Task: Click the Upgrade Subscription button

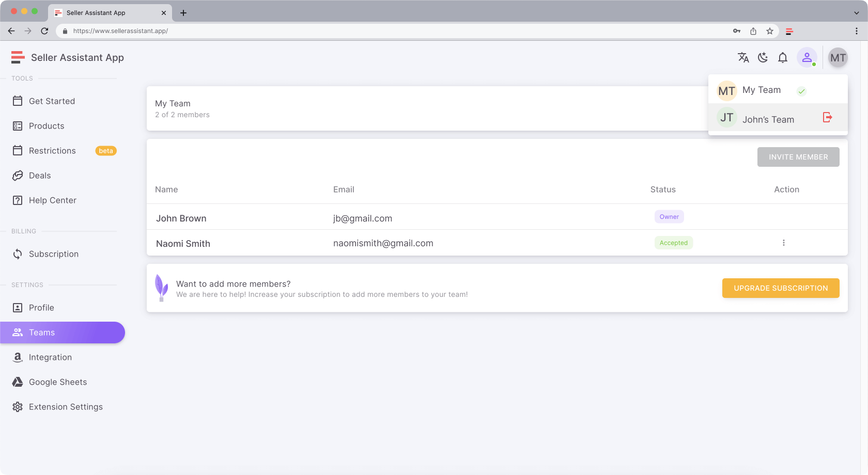Action: point(780,288)
